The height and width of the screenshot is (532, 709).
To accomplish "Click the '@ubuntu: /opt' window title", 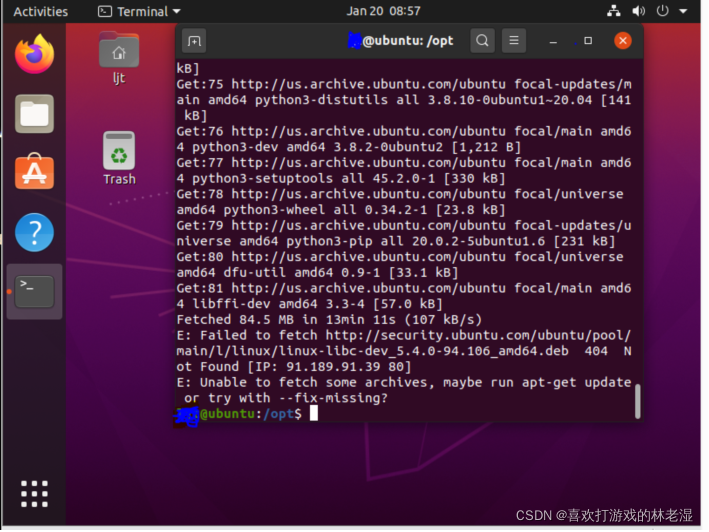I will click(400, 41).
